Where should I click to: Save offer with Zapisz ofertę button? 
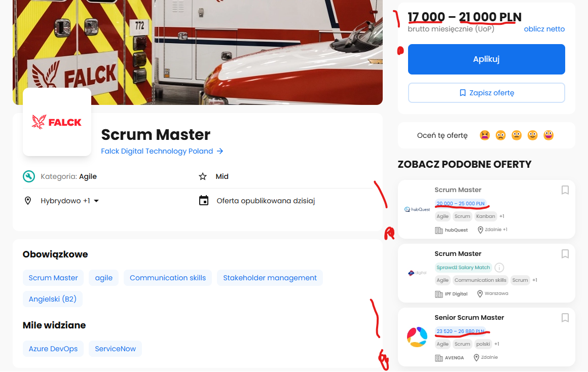(x=486, y=93)
